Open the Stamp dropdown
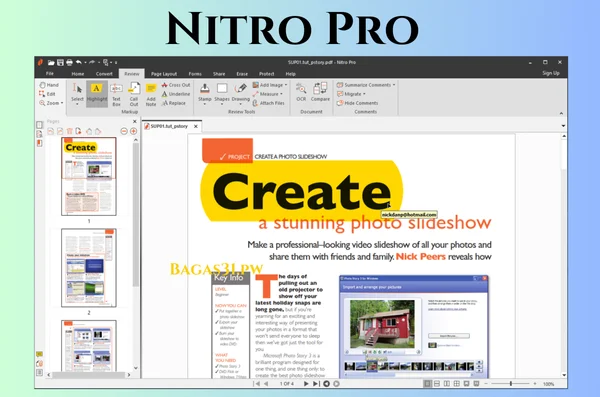The width and height of the screenshot is (600, 397). [205, 104]
